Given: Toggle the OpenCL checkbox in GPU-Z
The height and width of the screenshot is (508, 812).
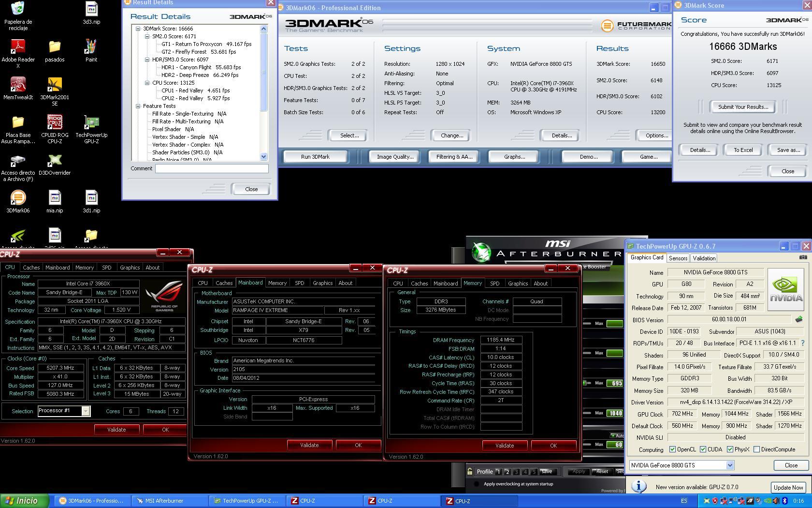Looking at the screenshot, I should (672, 449).
